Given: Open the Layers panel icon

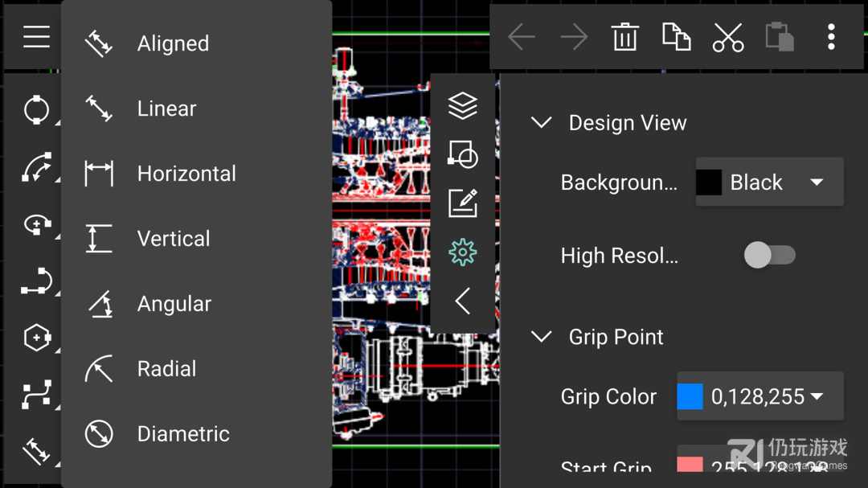Looking at the screenshot, I should pos(463,105).
